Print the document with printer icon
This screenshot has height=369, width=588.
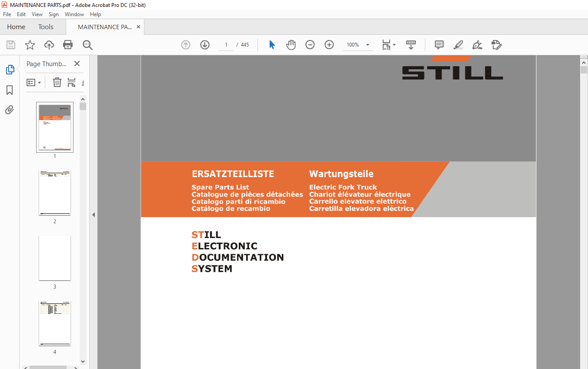tap(68, 45)
